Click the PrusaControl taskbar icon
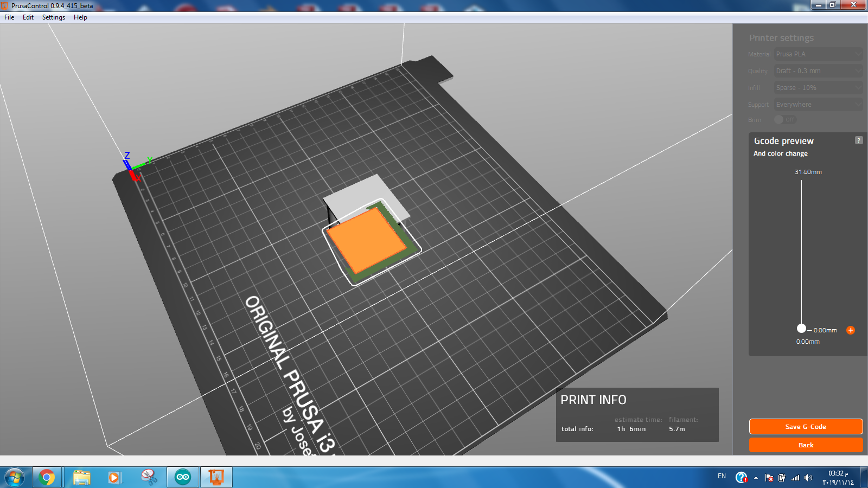 pyautogui.click(x=216, y=478)
